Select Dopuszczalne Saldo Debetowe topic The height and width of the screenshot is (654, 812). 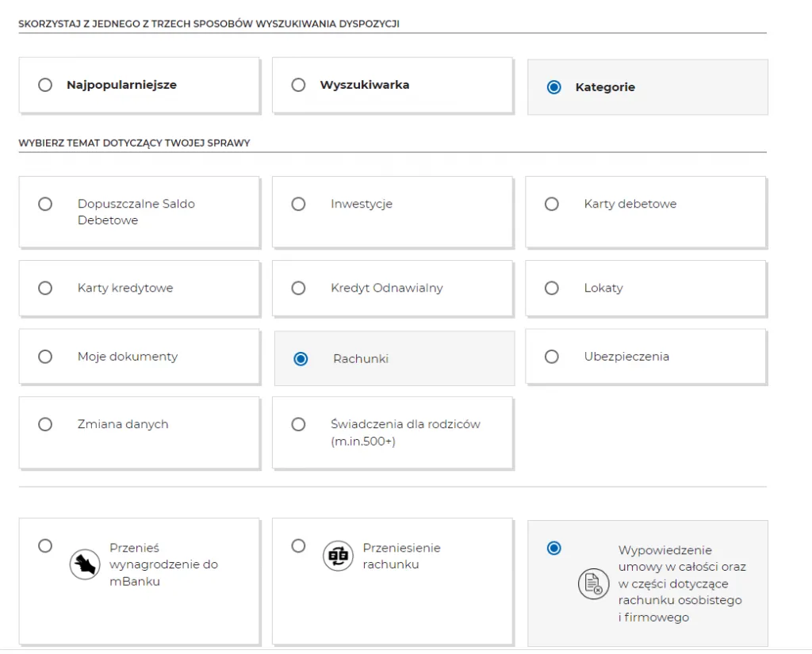[45, 204]
